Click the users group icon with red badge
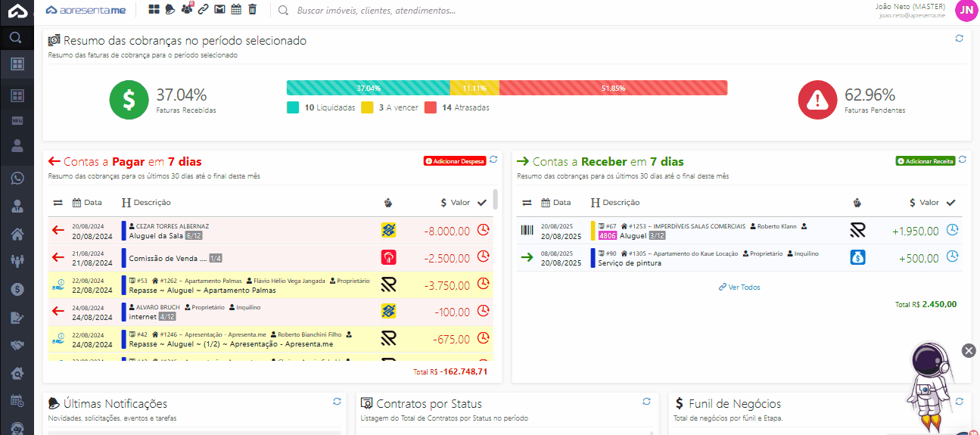 pyautogui.click(x=187, y=10)
